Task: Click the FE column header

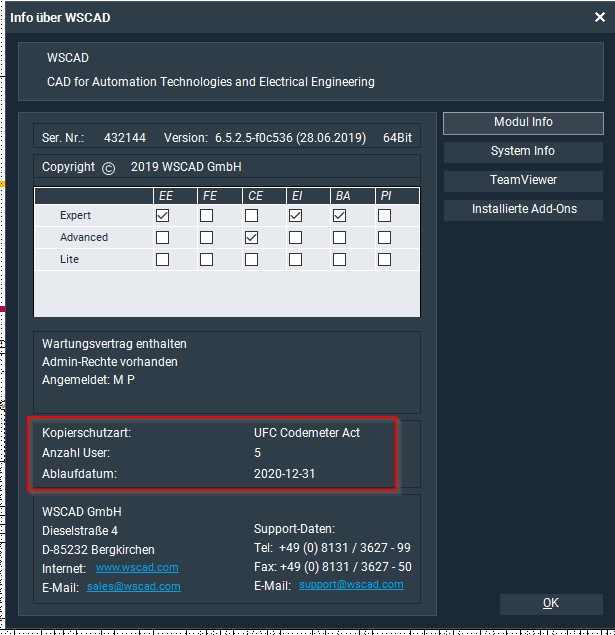Action: (x=219, y=196)
